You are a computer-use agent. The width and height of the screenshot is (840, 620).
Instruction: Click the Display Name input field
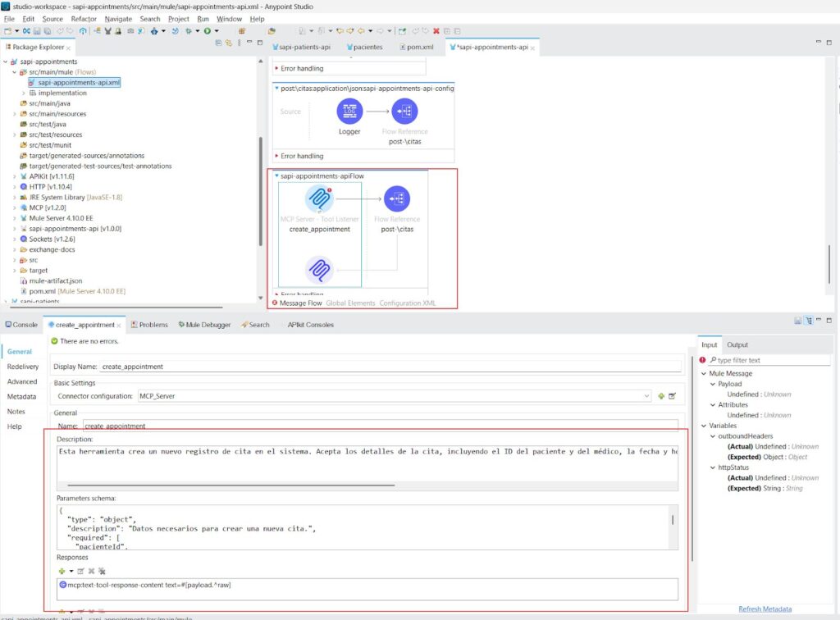tap(391, 367)
